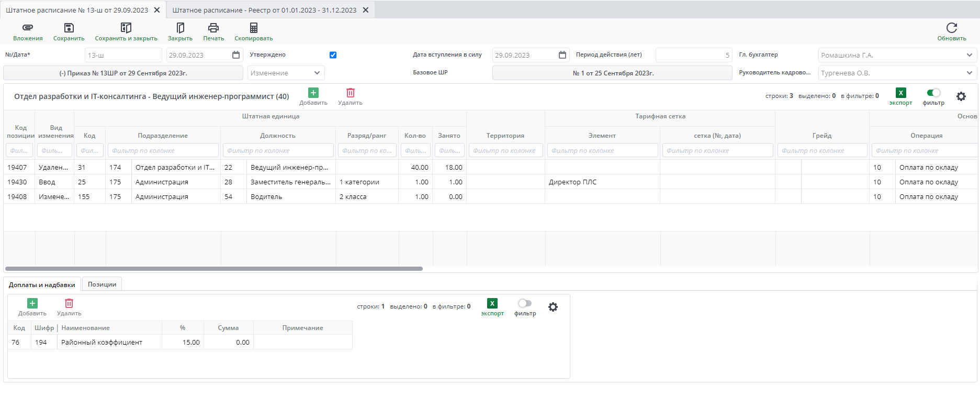Click the document number field 13-ш
This screenshot has width=980, height=407.
click(123, 55)
